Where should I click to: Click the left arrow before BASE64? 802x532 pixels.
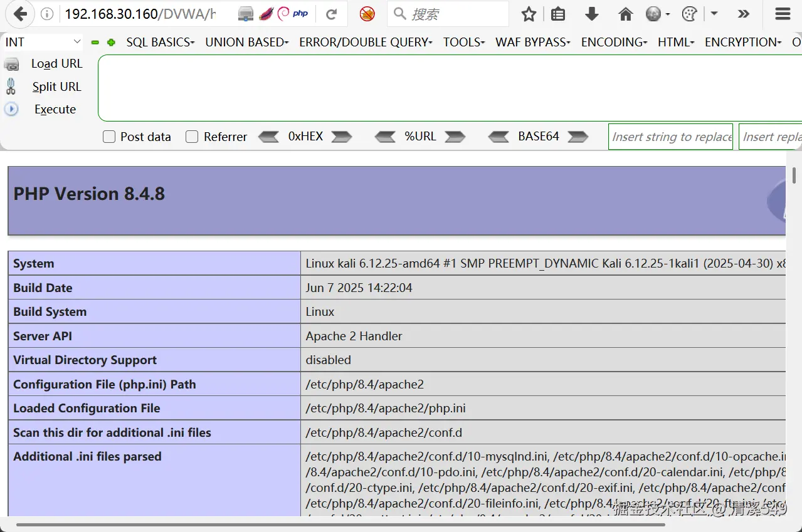(x=499, y=137)
